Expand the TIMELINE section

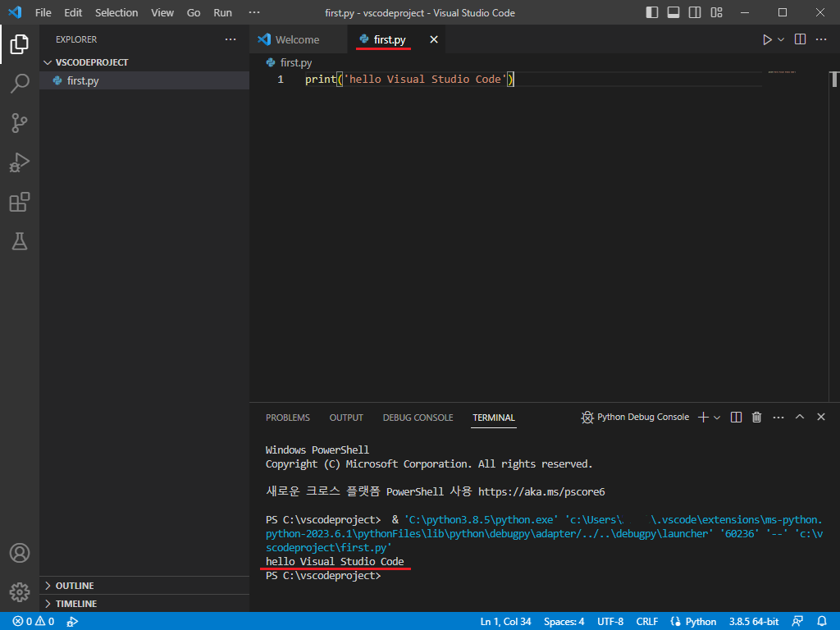pyautogui.click(x=144, y=603)
